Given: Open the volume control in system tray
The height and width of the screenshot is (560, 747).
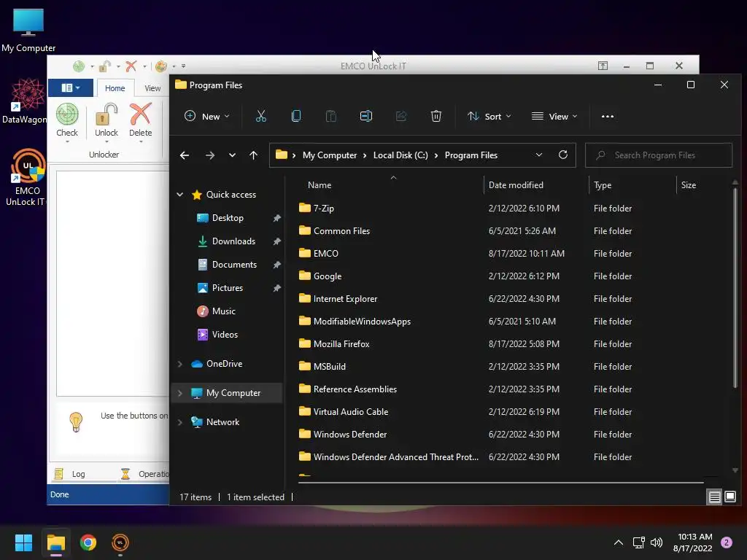Looking at the screenshot, I should pos(657,542).
